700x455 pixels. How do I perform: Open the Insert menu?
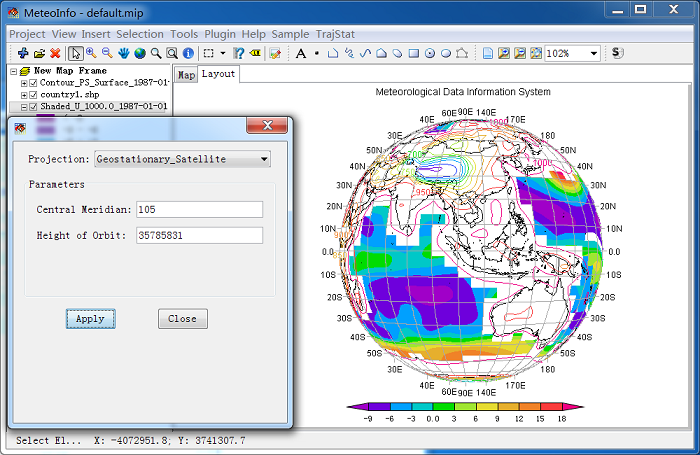click(x=96, y=34)
